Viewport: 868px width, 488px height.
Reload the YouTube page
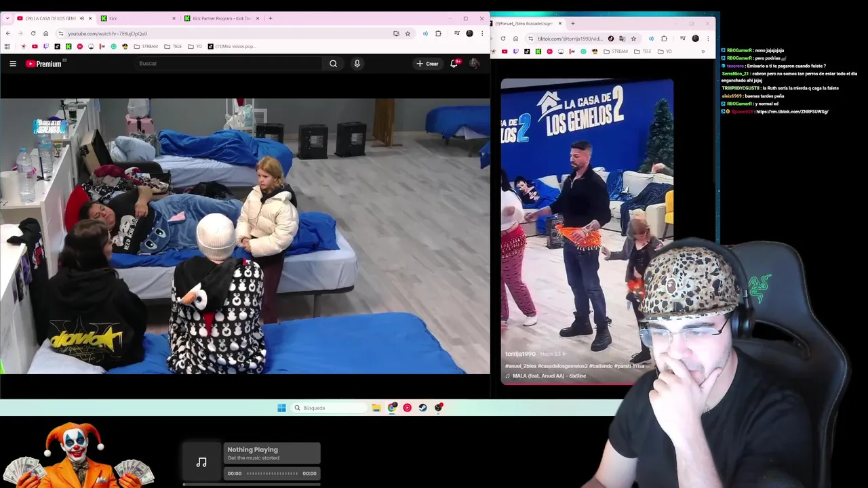click(33, 33)
